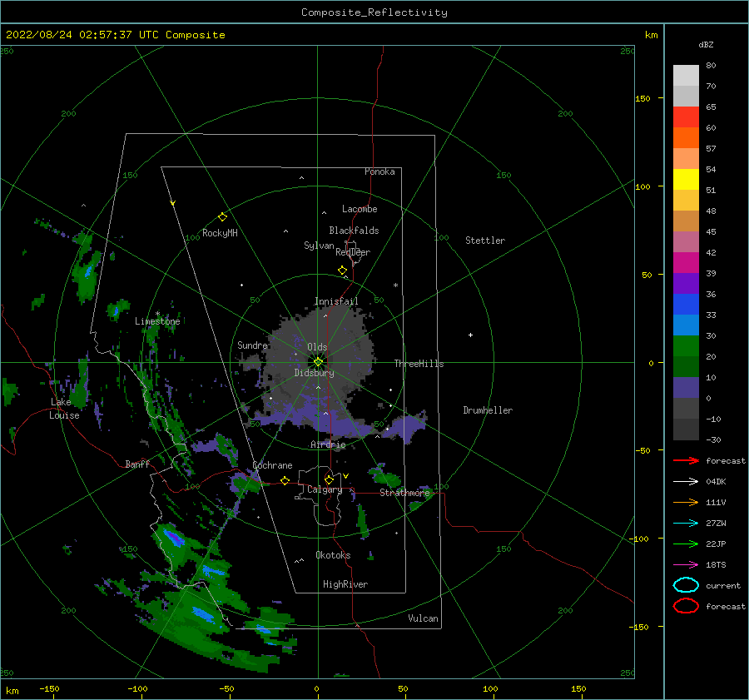Image resolution: width=749 pixels, height=700 pixels.
Task: Click the Strathmore city label
Action: tap(405, 493)
